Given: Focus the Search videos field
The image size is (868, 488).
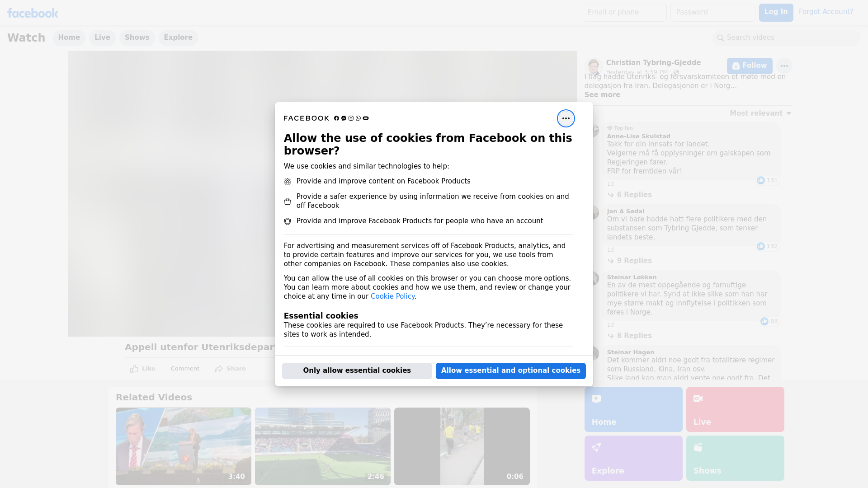Looking at the screenshot, I should click(787, 38).
